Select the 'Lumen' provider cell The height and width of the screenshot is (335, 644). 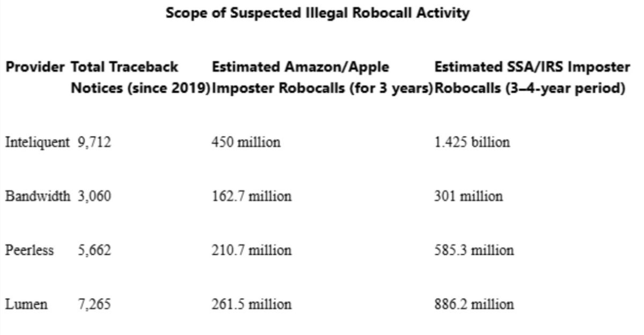coord(26,304)
